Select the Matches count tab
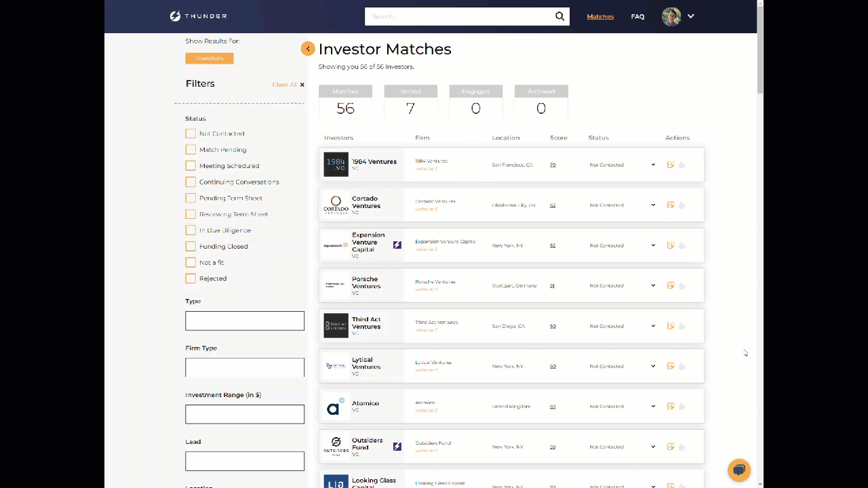The width and height of the screenshot is (868, 488). 345,102
